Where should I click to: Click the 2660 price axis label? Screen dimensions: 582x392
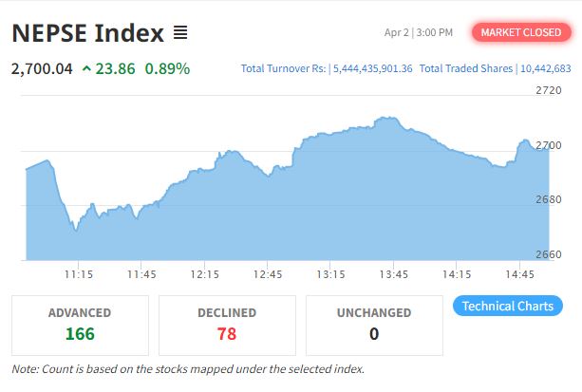coord(549,254)
